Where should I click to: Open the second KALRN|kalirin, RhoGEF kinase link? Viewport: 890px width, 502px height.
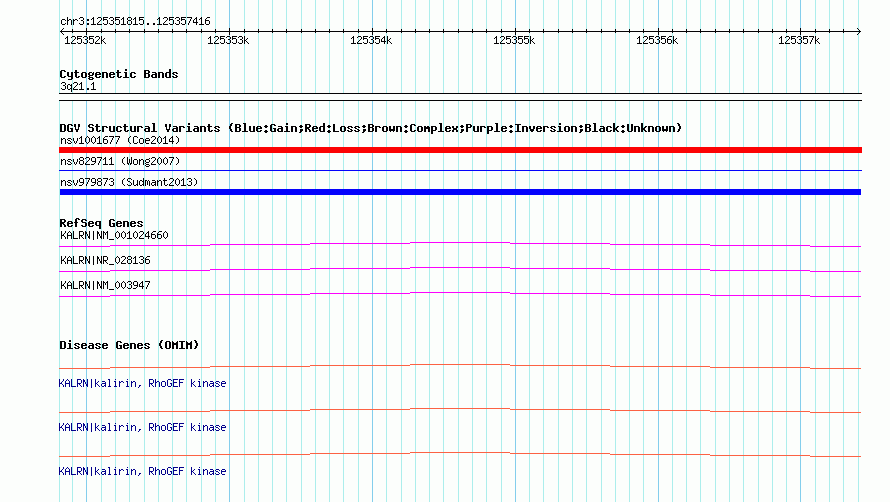tap(142, 427)
